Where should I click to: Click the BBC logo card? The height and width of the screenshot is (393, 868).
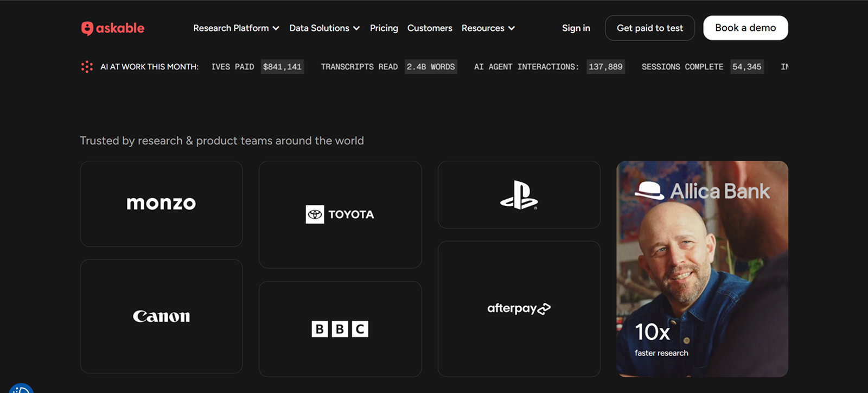[340, 329]
